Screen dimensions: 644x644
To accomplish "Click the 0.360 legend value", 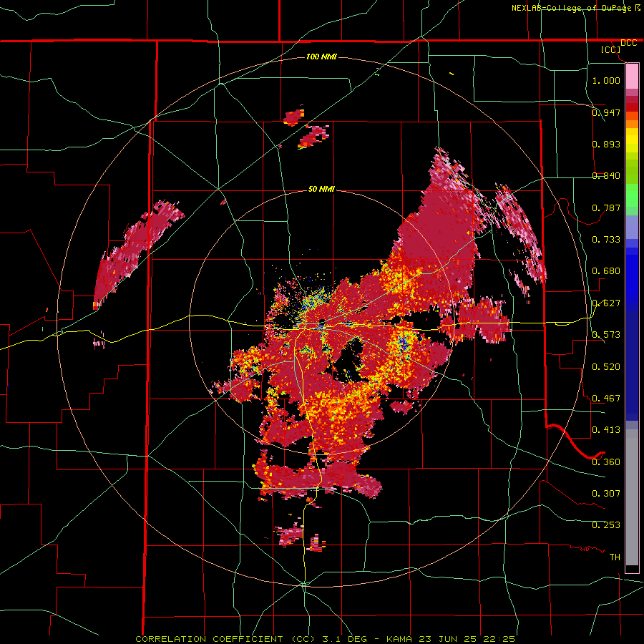I will [606, 462].
